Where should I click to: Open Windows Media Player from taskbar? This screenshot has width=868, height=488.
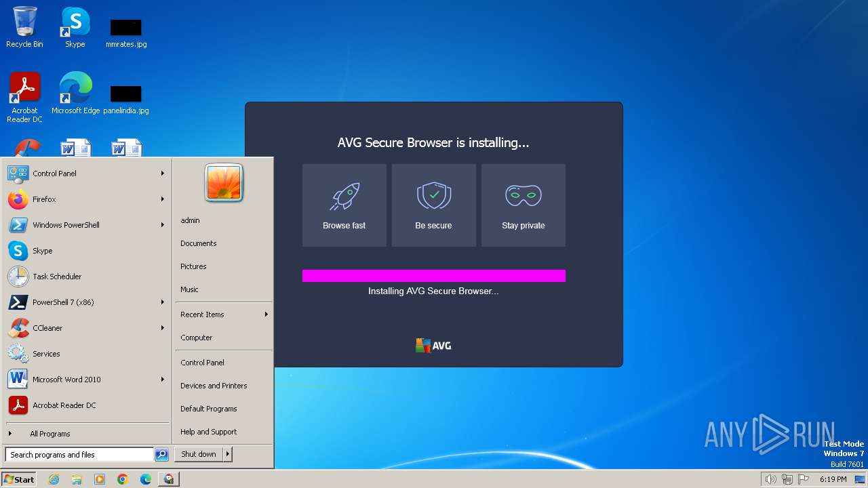pos(100,479)
